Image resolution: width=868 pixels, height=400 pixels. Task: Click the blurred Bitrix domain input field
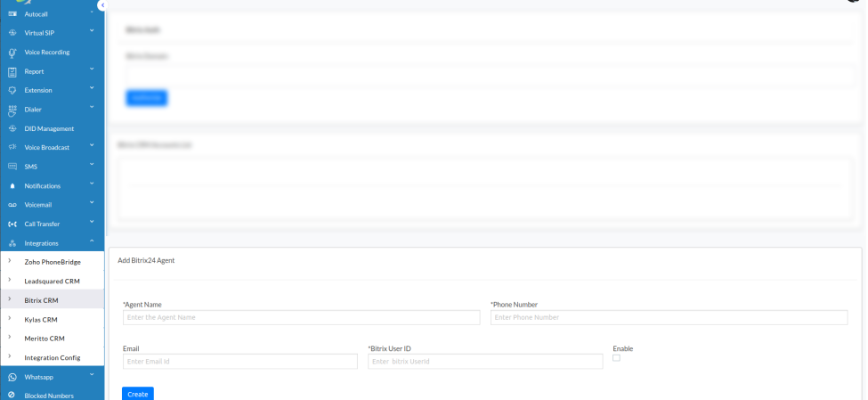[x=491, y=75]
